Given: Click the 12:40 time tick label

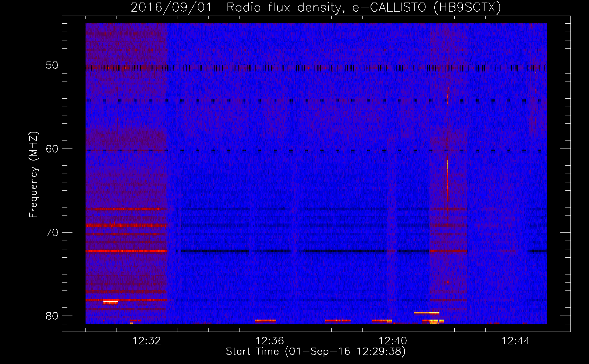Looking at the screenshot, I should click(393, 341).
